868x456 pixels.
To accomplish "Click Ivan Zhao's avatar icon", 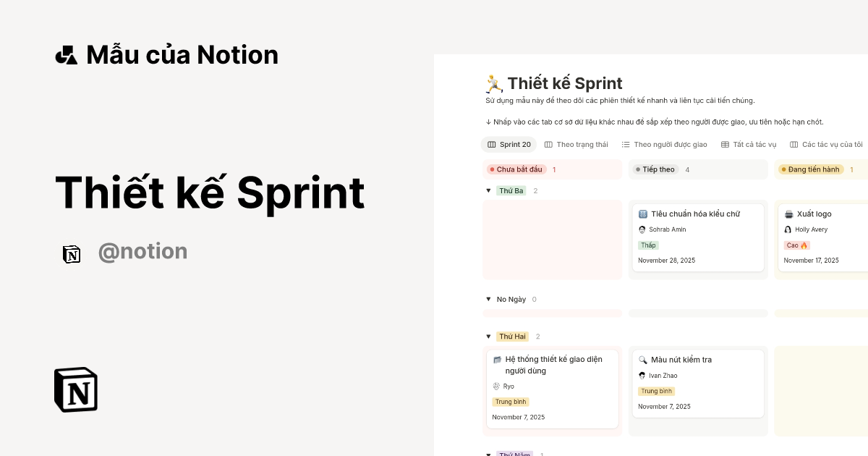I will click(642, 375).
